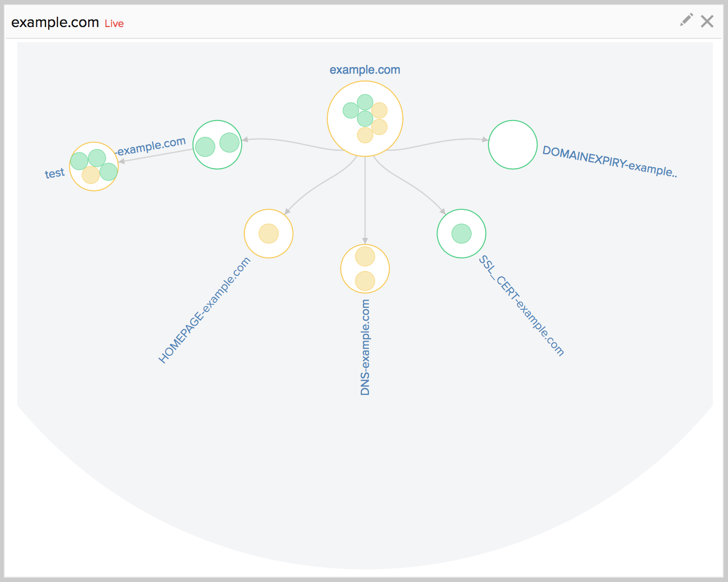Select the SSL_CERT node circle
This screenshot has height=582, width=728.
[x=461, y=234]
